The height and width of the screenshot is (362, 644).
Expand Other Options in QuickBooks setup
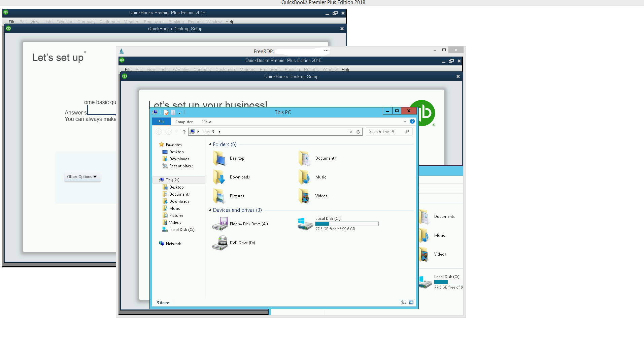click(82, 177)
